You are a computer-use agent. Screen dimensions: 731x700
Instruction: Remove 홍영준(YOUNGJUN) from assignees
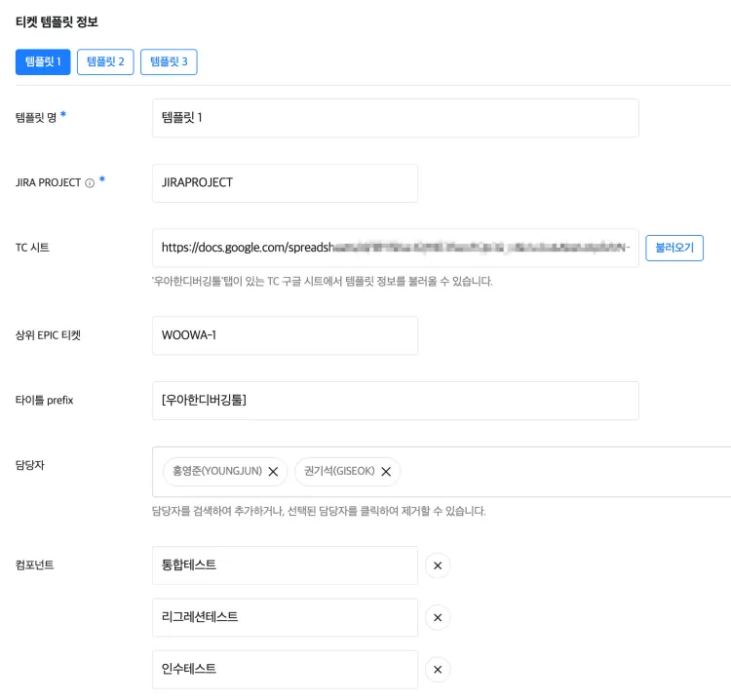[273, 472]
